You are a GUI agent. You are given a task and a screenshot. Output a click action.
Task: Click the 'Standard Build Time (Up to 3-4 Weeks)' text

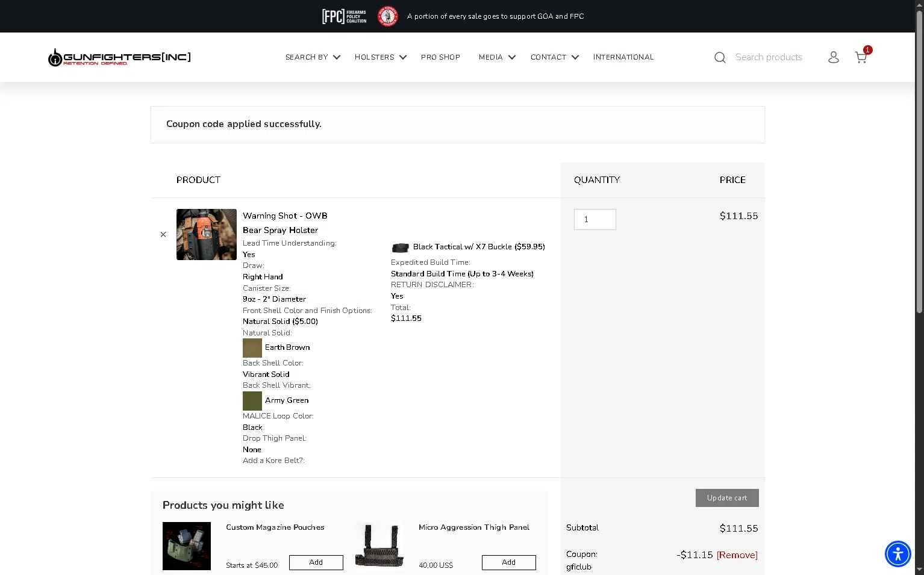(x=462, y=274)
